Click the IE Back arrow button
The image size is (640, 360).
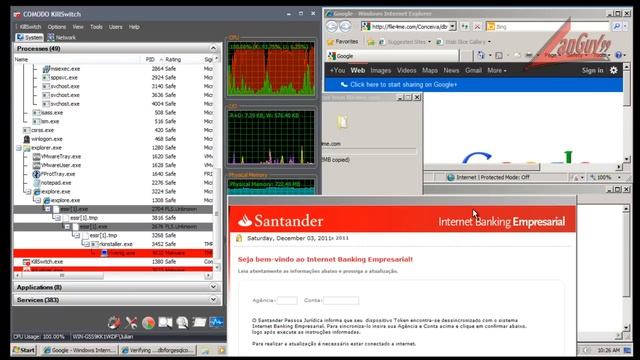[x=332, y=27]
